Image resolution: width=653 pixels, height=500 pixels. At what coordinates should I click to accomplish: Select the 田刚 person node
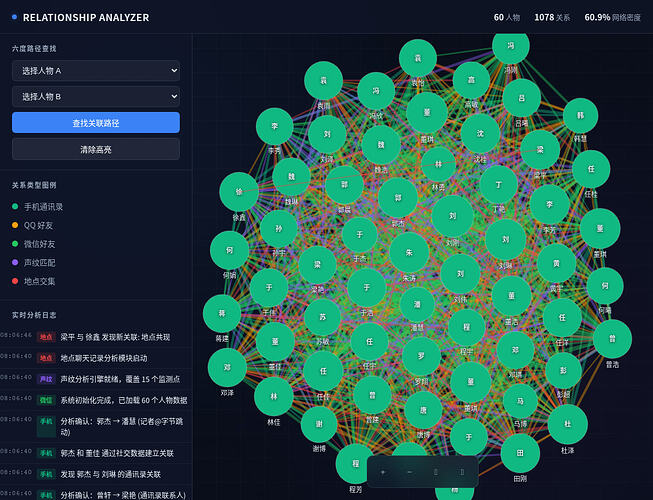[x=520, y=453]
